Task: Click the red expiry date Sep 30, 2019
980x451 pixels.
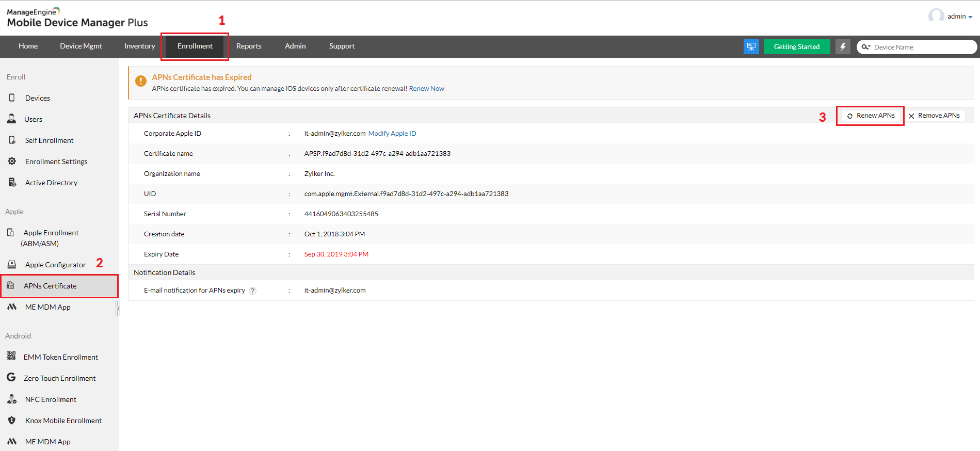Action: click(x=336, y=254)
